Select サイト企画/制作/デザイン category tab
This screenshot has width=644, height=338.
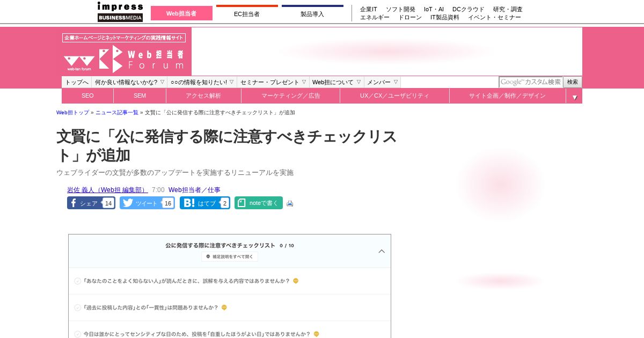(x=508, y=96)
